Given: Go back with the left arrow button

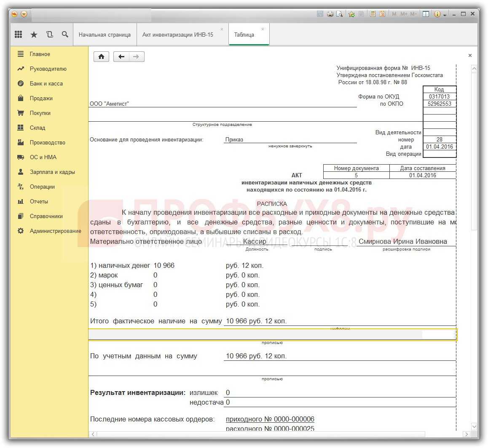Looking at the screenshot, I should pos(121,57).
